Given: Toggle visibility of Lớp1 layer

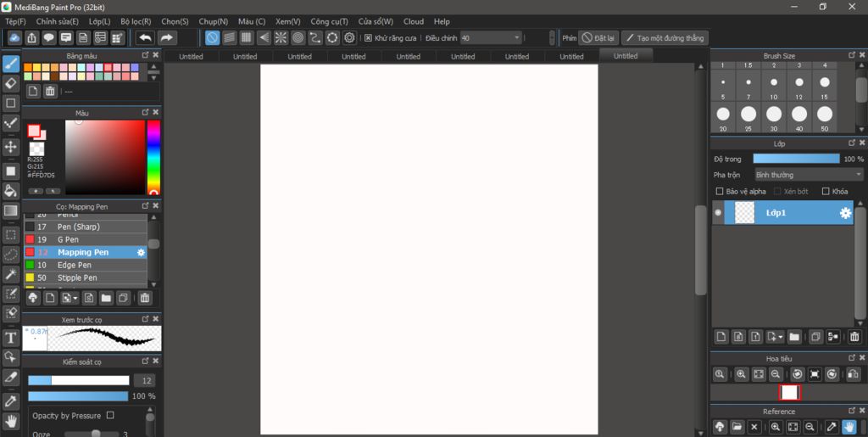Looking at the screenshot, I should click(x=718, y=213).
